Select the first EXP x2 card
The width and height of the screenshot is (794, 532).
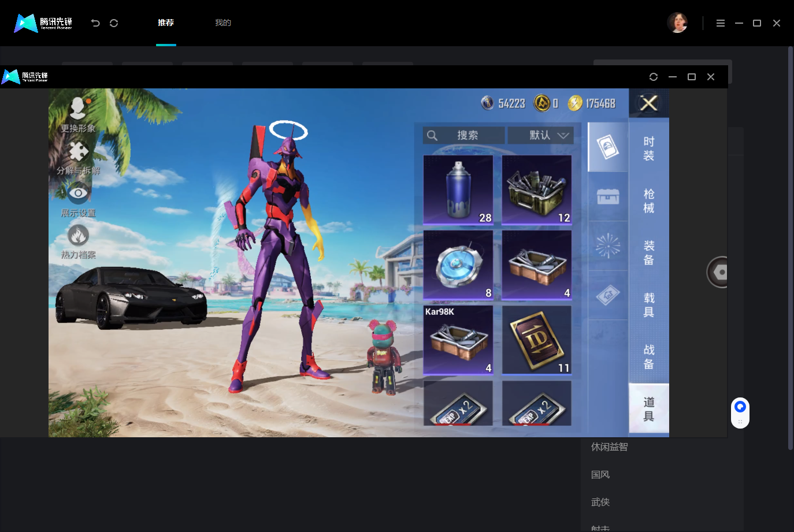click(x=458, y=403)
